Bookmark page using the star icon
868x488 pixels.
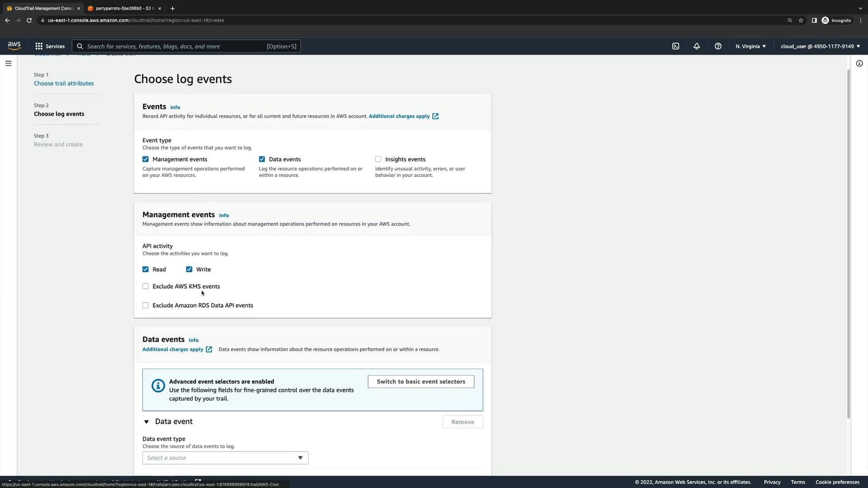[801, 20]
